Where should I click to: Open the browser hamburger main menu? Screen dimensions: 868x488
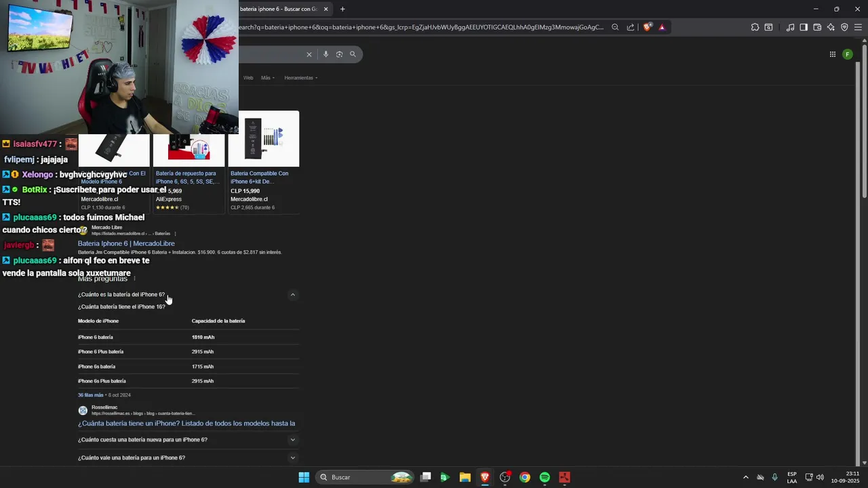858,27
